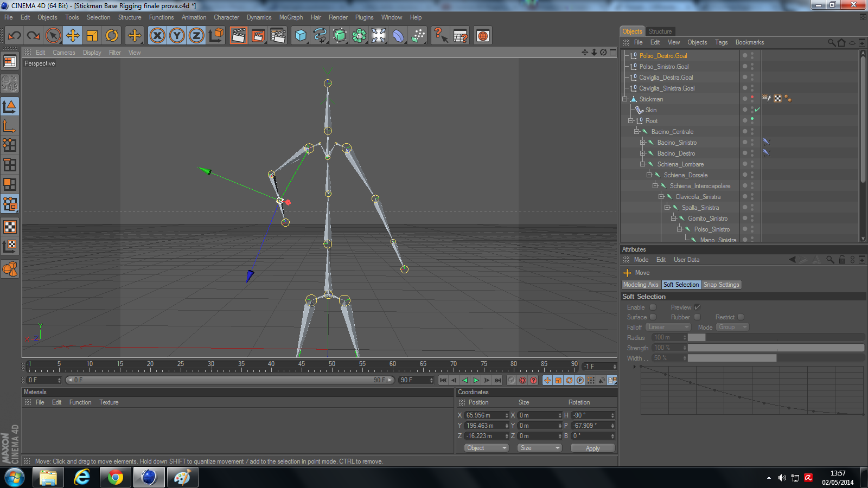
Task: Open the Object coordinate mode dropdown
Action: pos(487,448)
